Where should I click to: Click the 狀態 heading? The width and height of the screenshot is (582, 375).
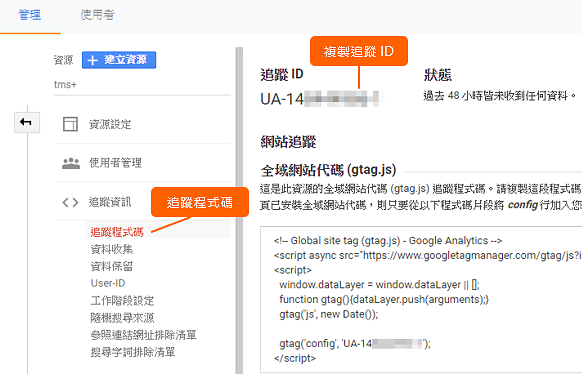coord(438,75)
